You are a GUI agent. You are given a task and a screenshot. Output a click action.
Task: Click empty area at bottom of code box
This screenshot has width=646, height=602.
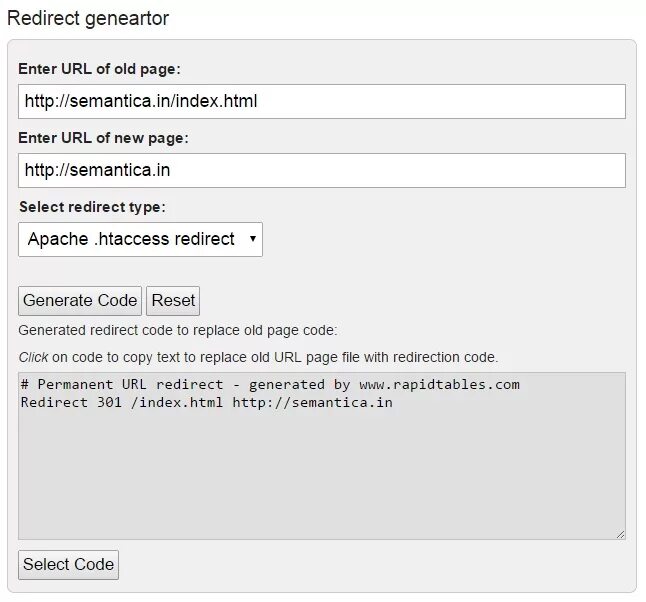[x=321, y=500]
